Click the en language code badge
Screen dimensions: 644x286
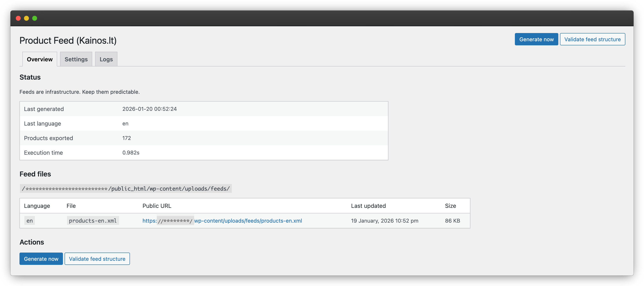[30, 220]
